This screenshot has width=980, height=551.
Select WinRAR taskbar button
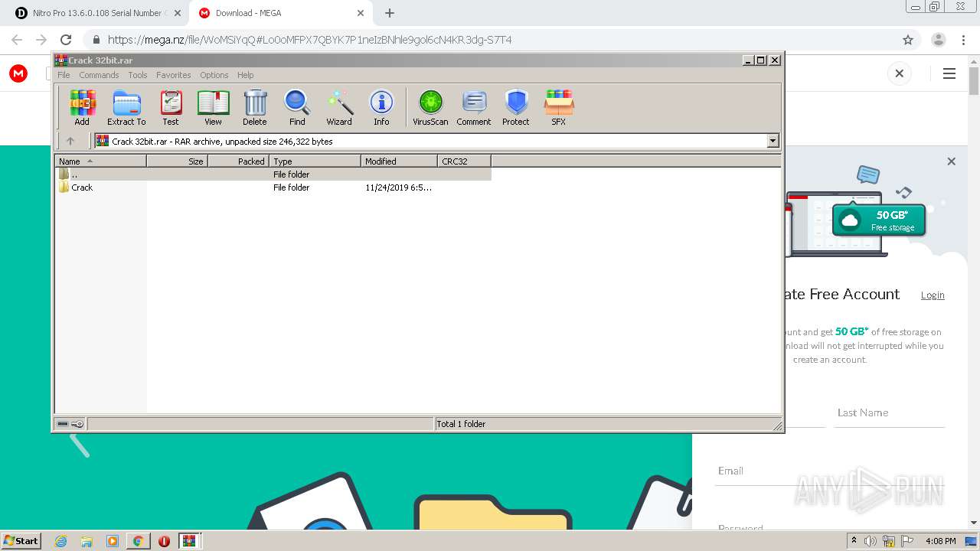(190, 541)
